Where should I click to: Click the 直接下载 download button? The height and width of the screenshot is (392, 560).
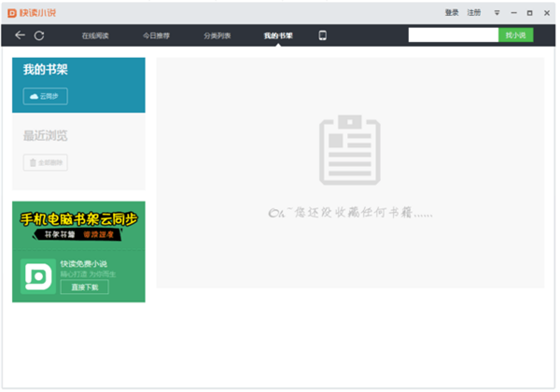coord(84,287)
